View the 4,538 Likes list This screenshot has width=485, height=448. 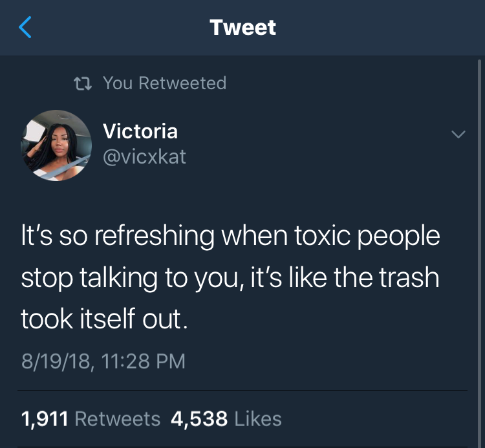(226, 419)
